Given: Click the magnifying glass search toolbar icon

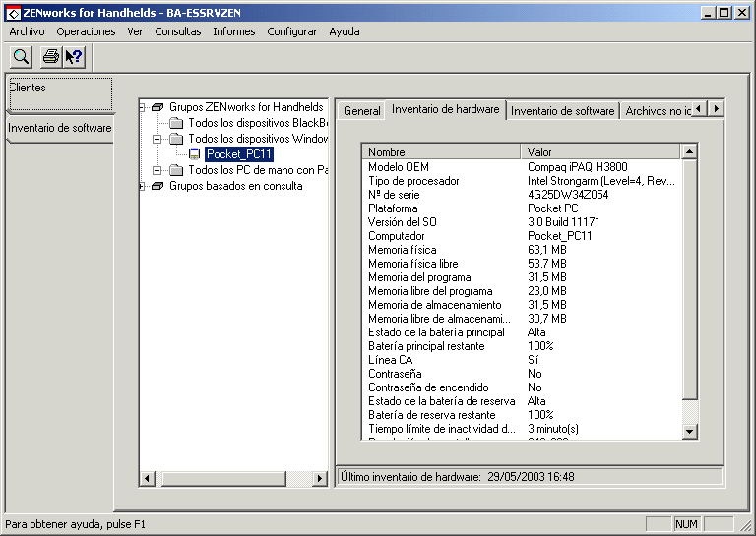Looking at the screenshot, I should pos(22,57).
